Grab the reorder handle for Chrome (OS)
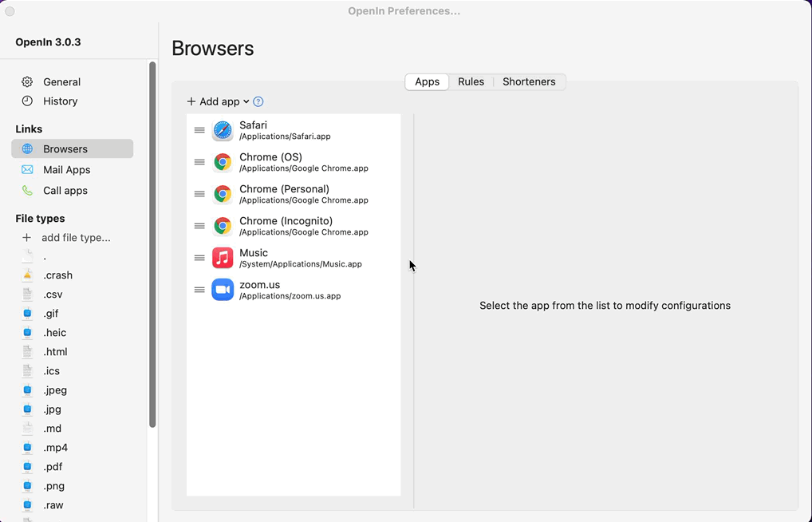 (199, 162)
